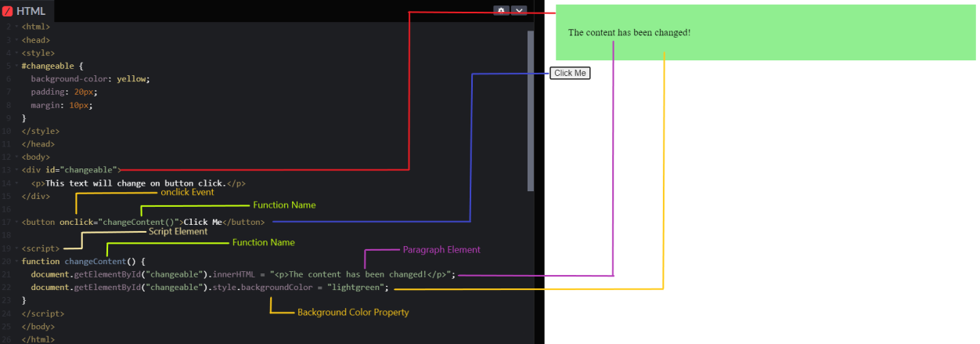This screenshot has width=980, height=344.
Task: Click the <body> opening tag line
Action: (x=36, y=157)
